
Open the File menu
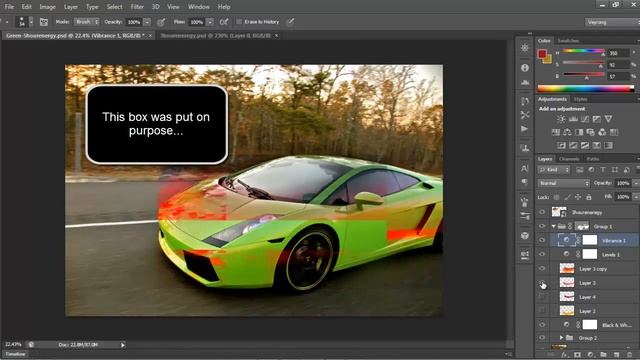coord(9,7)
